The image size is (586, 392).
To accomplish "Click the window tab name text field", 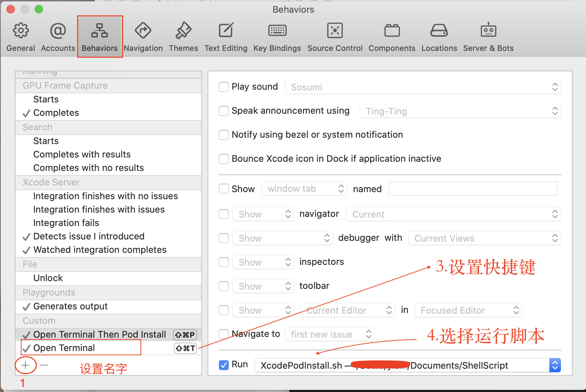I will (473, 189).
